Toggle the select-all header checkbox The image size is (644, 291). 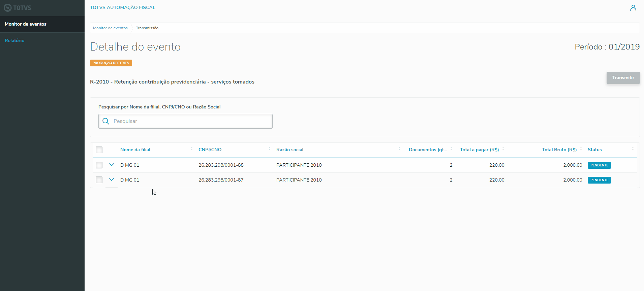click(99, 150)
